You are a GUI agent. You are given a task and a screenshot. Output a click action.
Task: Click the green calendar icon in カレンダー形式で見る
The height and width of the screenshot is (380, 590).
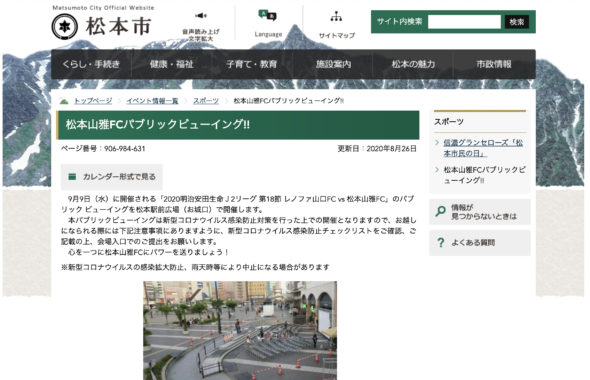(72, 176)
